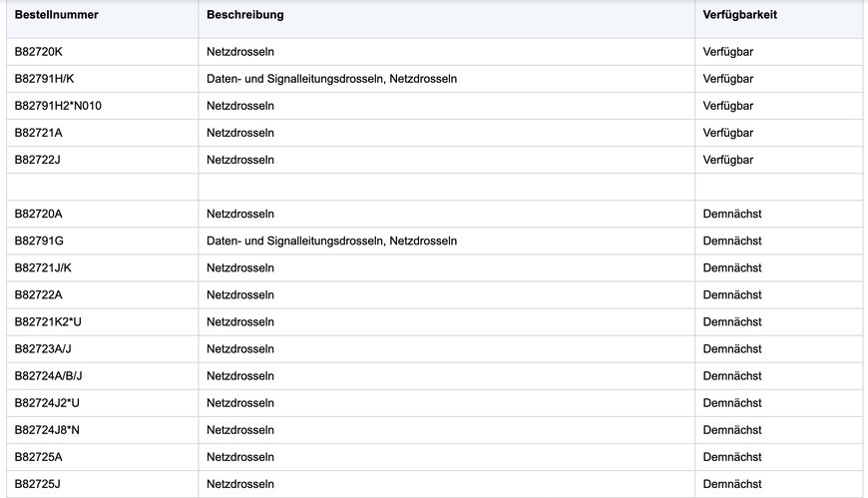The image size is (868, 498).
Task: Click order number B82724J2*U
Action: click(x=47, y=403)
